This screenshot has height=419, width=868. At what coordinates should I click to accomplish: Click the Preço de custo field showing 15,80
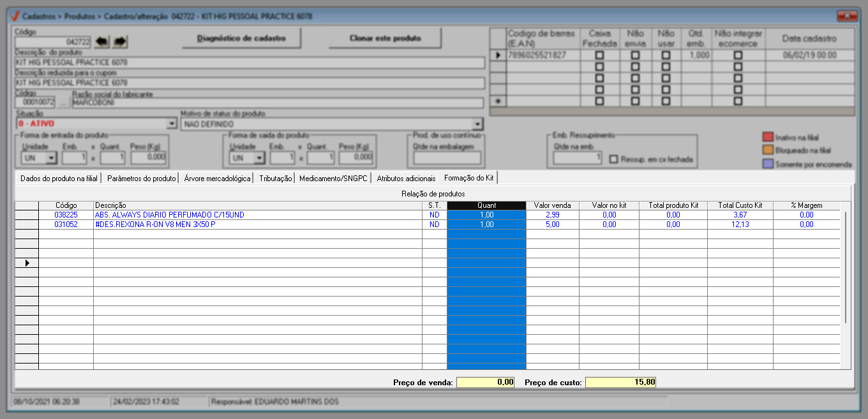click(620, 382)
